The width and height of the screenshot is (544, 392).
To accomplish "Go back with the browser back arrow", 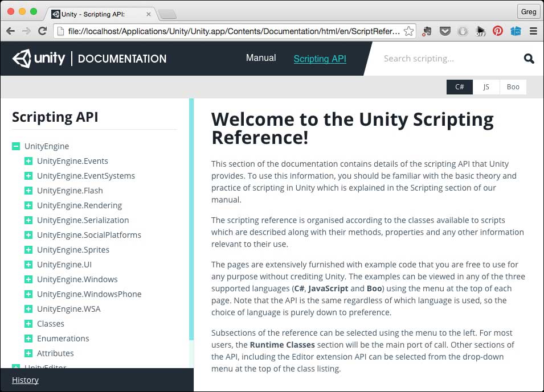I will tap(10, 31).
